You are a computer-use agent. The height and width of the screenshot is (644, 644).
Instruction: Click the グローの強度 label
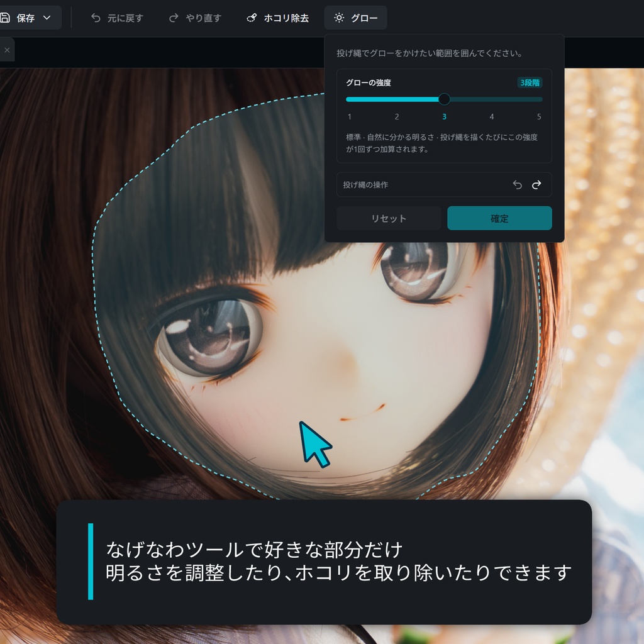369,82
